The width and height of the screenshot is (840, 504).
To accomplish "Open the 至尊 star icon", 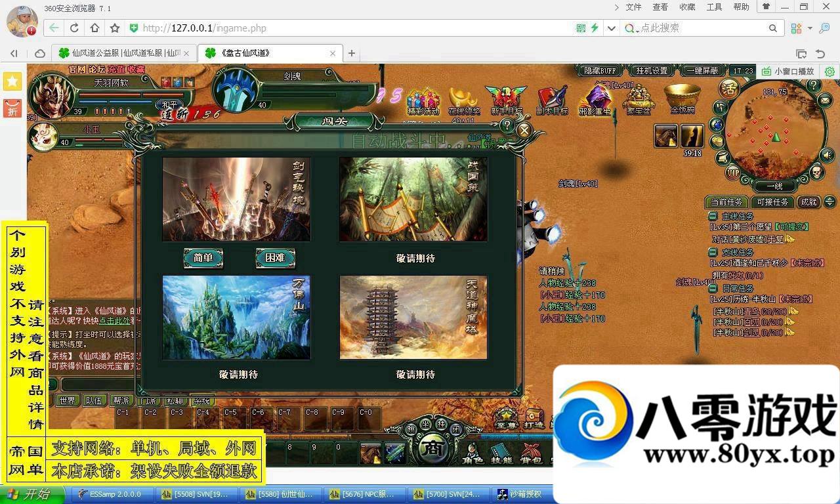I will [x=506, y=419].
